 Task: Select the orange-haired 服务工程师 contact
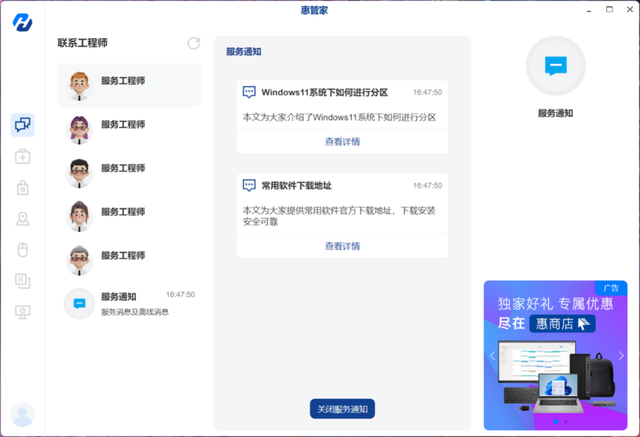129,85
